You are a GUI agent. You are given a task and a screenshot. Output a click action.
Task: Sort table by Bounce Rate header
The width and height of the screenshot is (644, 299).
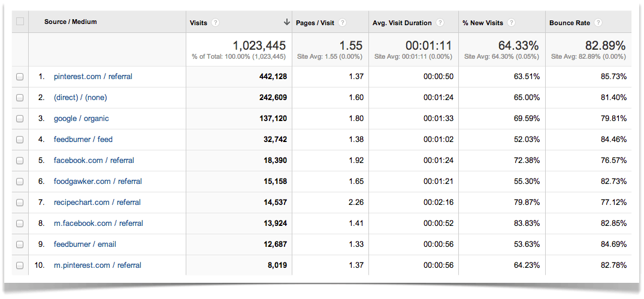[x=569, y=23]
